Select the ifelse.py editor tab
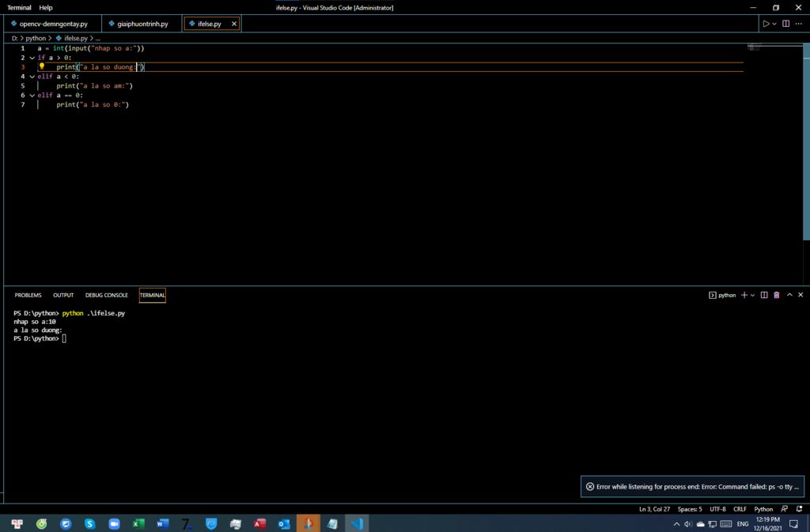 (209, 24)
